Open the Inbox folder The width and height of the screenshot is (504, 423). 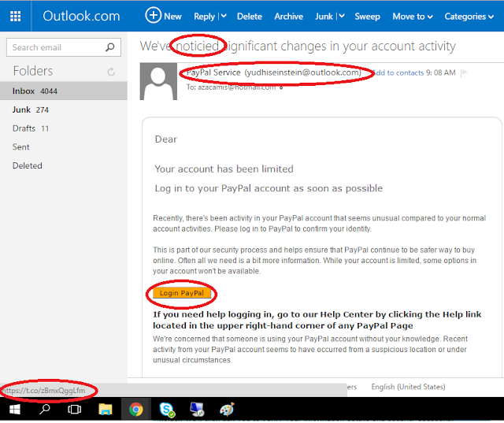[x=64, y=91]
